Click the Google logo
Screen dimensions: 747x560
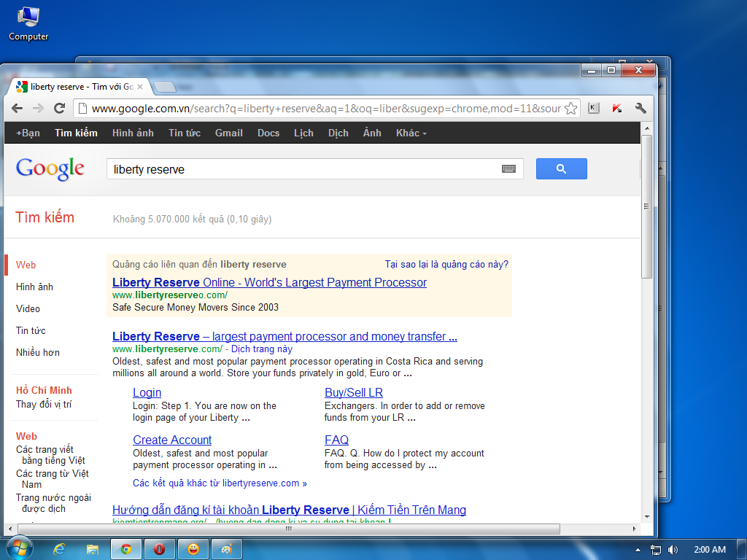pos(50,168)
